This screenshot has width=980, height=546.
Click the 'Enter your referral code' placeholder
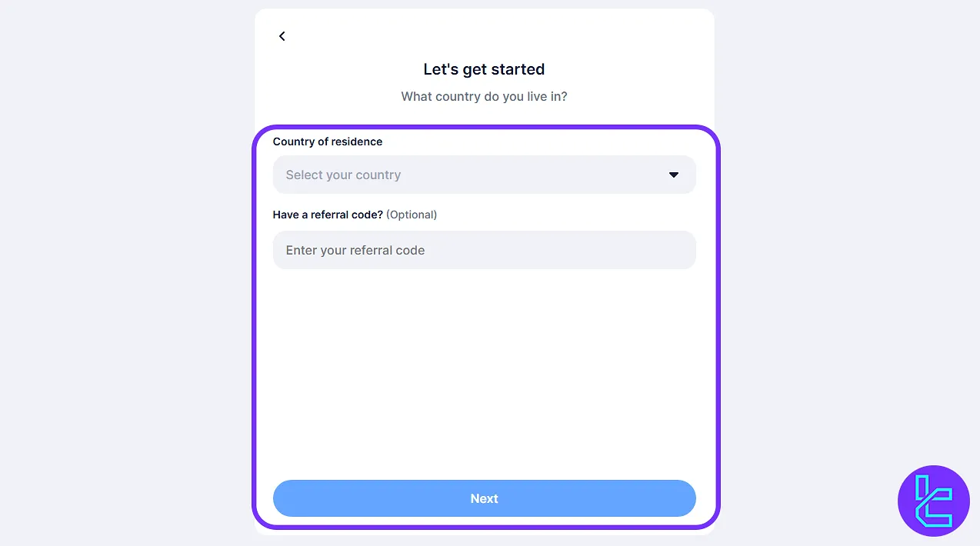pos(355,250)
